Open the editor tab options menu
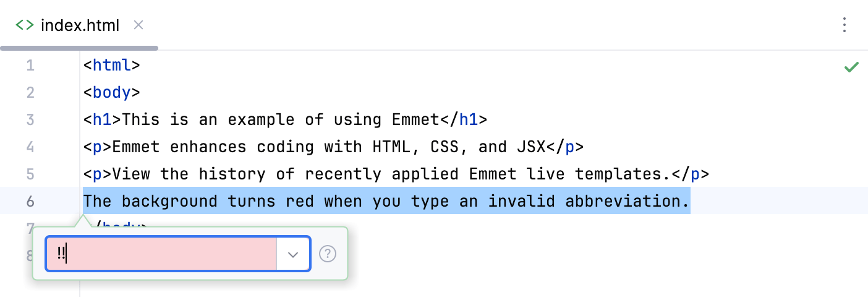The width and height of the screenshot is (868, 297). click(845, 25)
